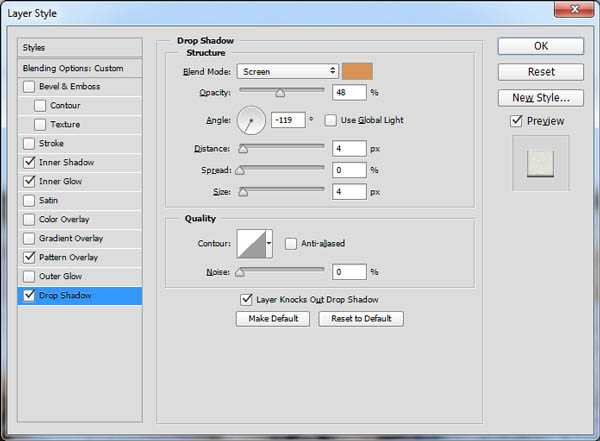Click the Opacity slider handle

click(280, 93)
